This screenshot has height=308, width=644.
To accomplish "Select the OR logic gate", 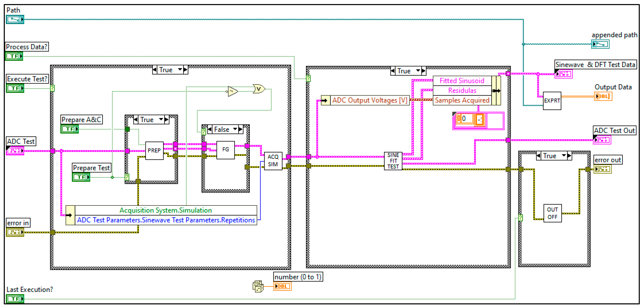I will click(x=258, y=89).
